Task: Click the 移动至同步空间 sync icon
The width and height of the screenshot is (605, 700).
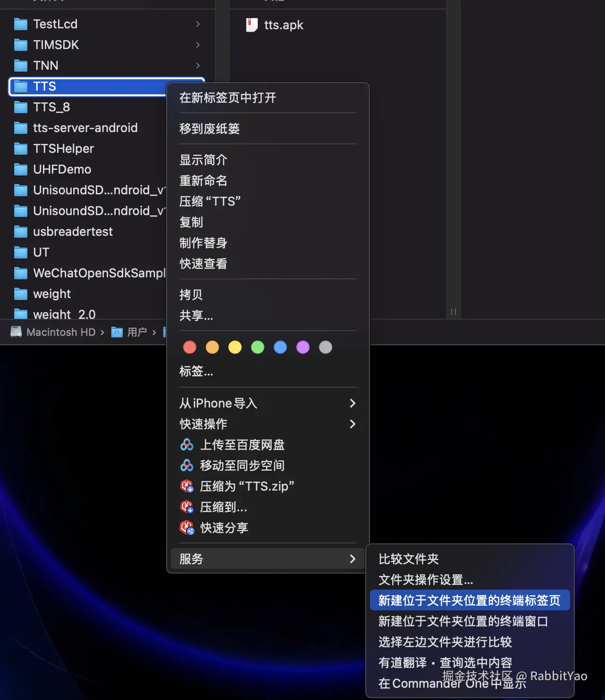Action: point(187,466)
